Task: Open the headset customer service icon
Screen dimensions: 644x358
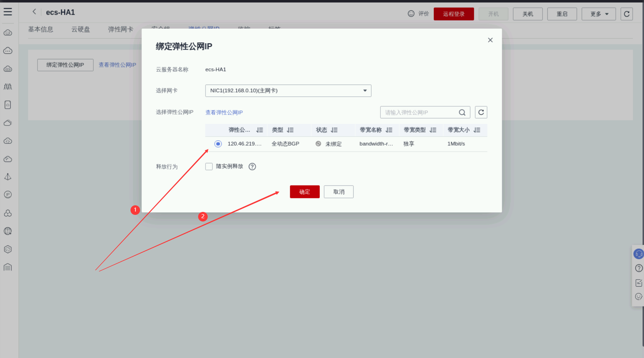Action: (639, 254)
